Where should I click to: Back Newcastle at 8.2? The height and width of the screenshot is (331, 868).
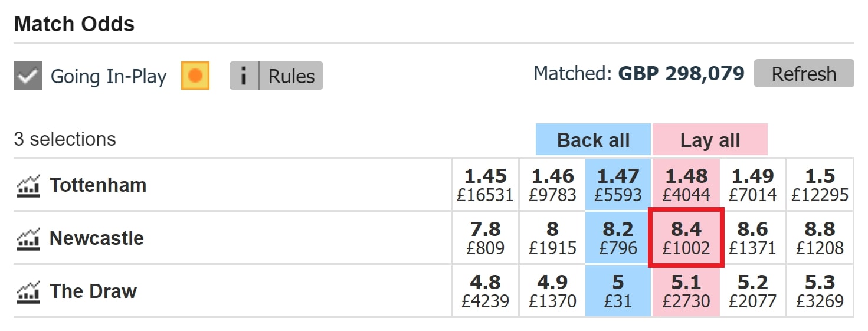(x=618, y=238)
